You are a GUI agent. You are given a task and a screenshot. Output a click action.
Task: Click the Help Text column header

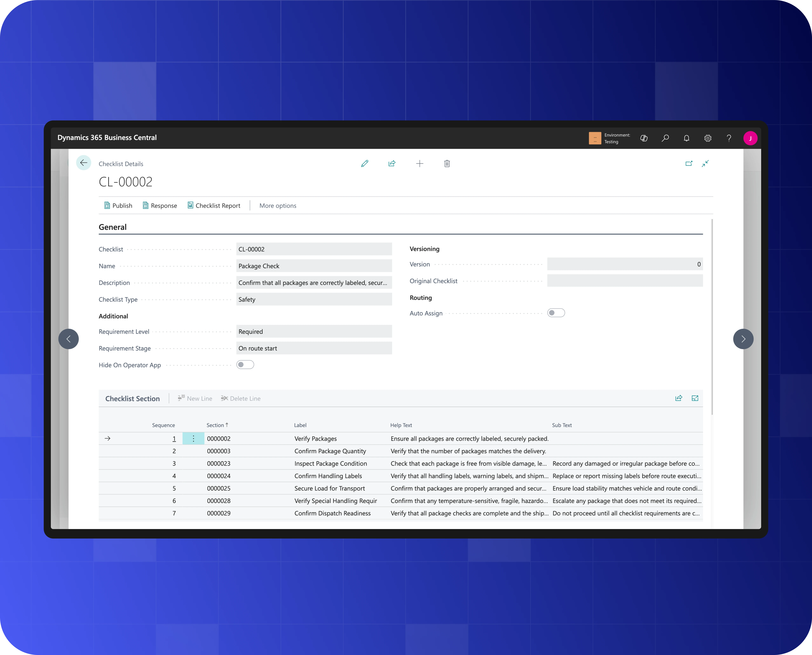pos(401,425)
